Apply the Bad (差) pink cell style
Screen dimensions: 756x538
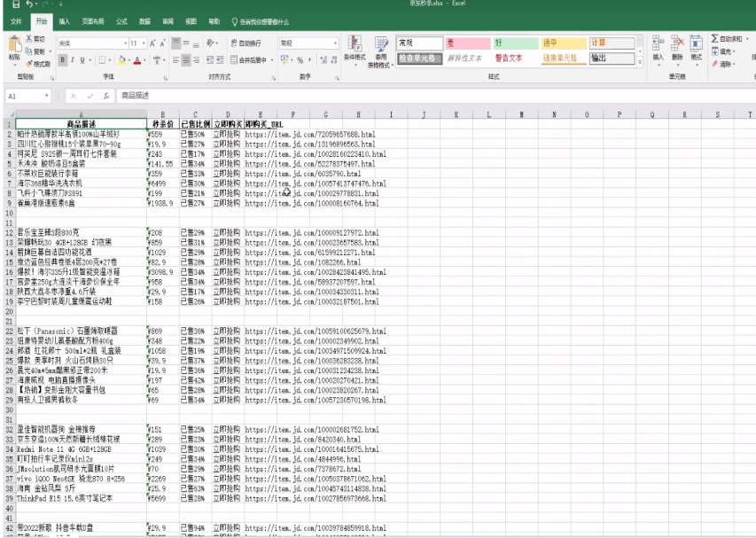[468, 43]
